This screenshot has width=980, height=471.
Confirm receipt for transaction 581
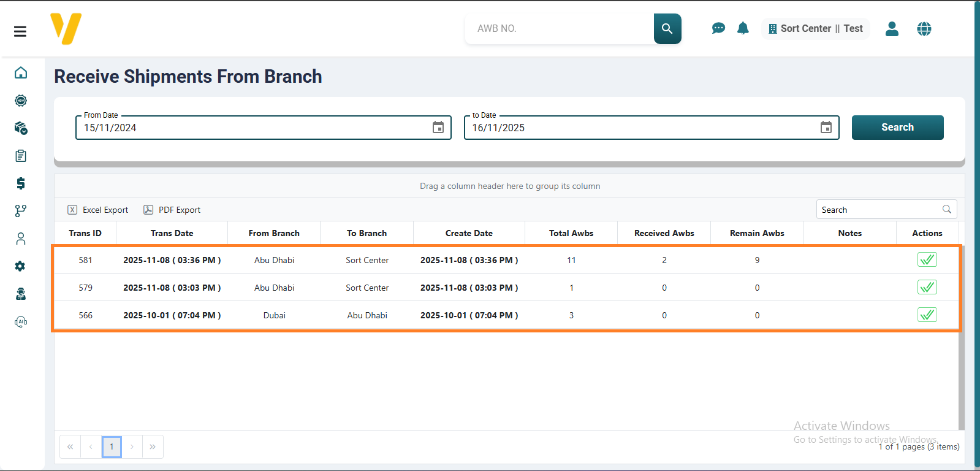pyautogui.click(x=927, y=260)
